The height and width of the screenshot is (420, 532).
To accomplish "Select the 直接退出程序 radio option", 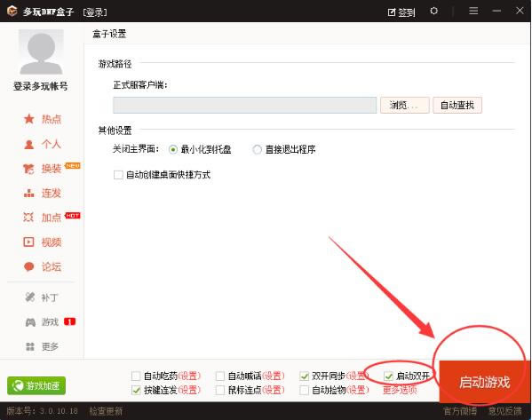I will tap(258, 149).
